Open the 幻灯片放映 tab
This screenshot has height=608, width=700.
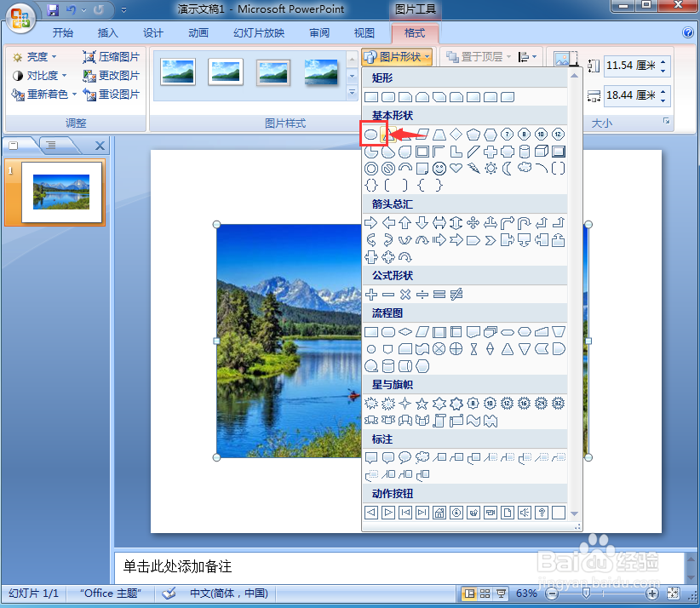click(x=259, y=32)
